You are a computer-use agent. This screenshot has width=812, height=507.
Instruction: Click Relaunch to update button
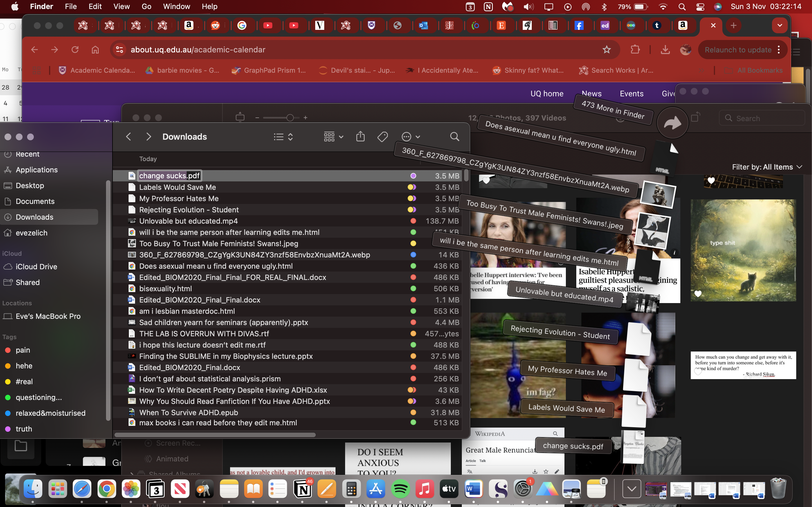tap(738, 50)
